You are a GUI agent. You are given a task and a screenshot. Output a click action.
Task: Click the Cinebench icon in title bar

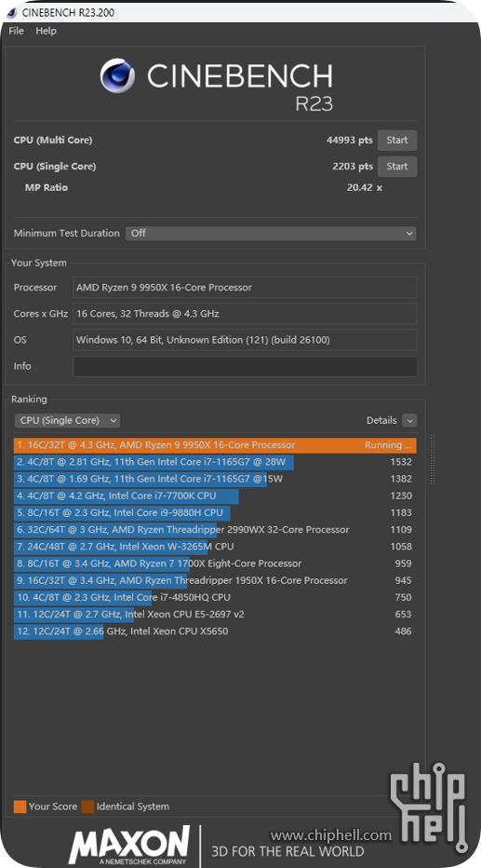pos(11,12)
